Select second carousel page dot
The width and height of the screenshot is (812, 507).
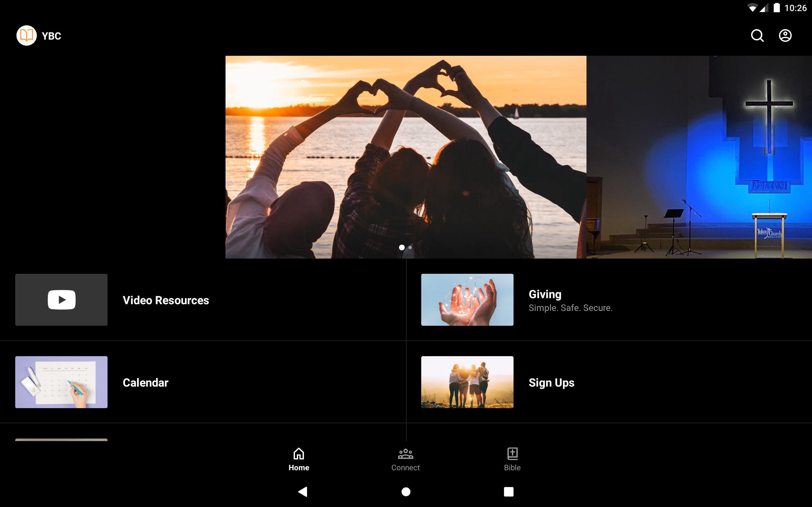tap(410, 247)
